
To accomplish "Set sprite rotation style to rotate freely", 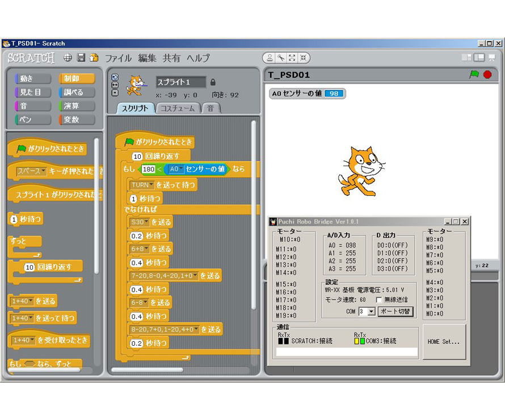I will [115, 77].
